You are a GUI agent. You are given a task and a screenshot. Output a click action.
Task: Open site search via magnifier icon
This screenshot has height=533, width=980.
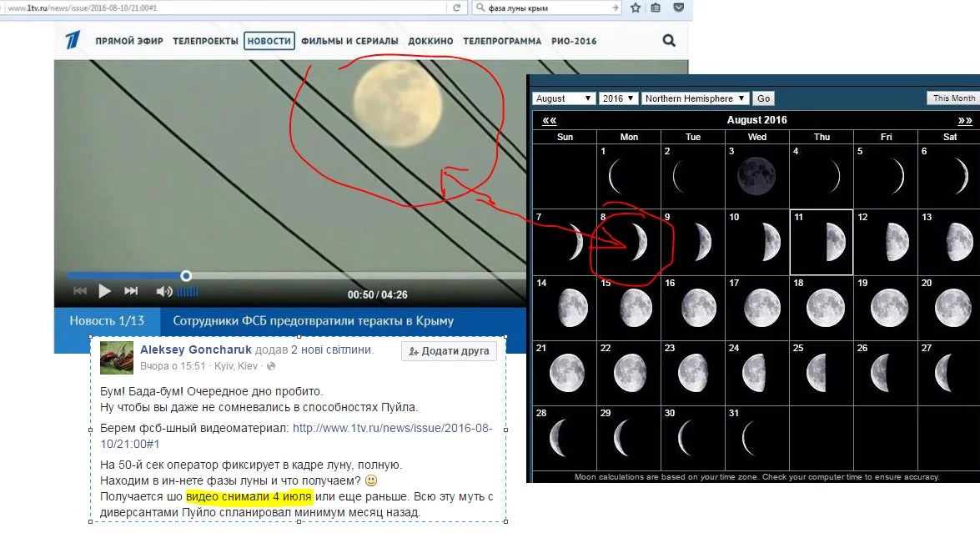pos(668,41)
